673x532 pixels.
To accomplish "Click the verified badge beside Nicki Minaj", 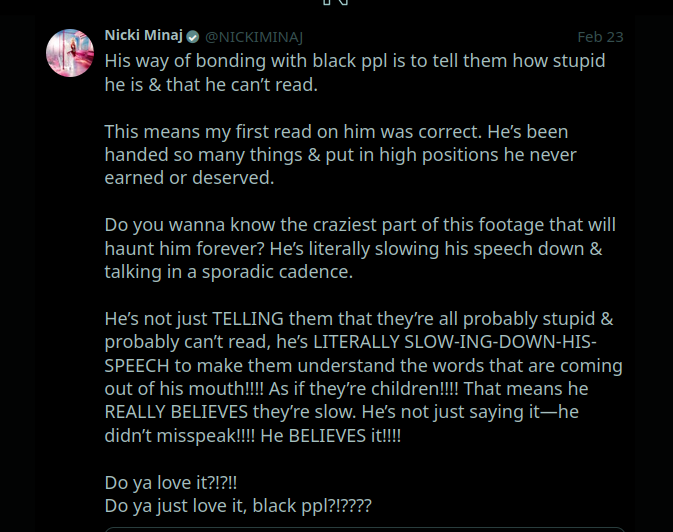I will click(192, 37).
